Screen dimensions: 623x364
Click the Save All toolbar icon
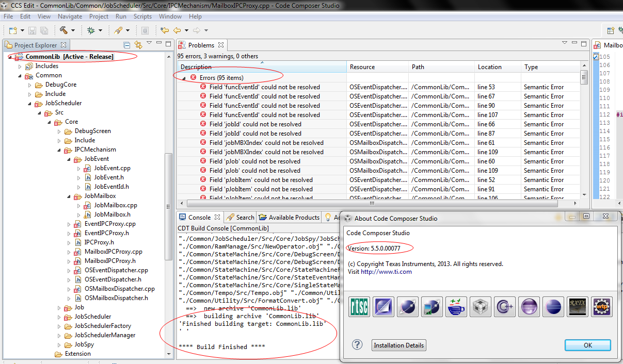(x=44, y=30)
